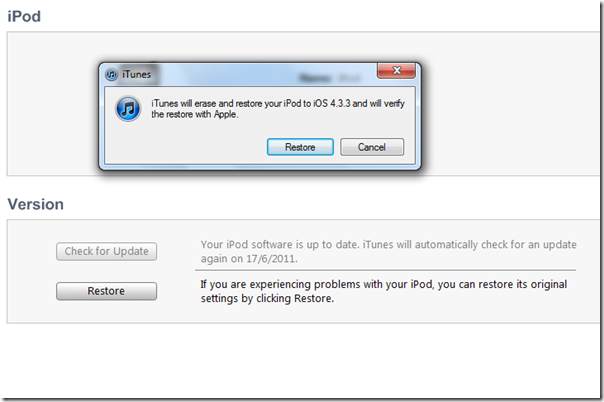Click the "iTunes" title text of the dialog
Viewport: 604px width, 402px height.
tap(136, 74)
